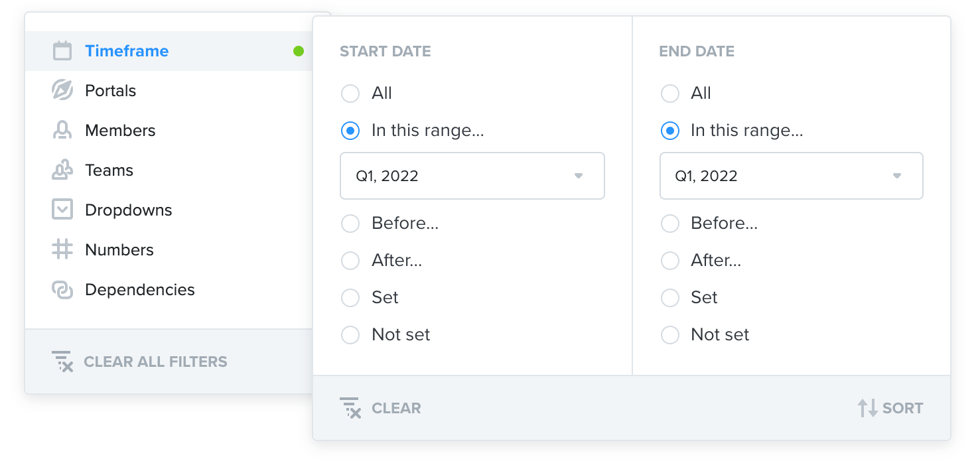Select Not set for START DATE
Screen dimensions: 980x471
350,335
